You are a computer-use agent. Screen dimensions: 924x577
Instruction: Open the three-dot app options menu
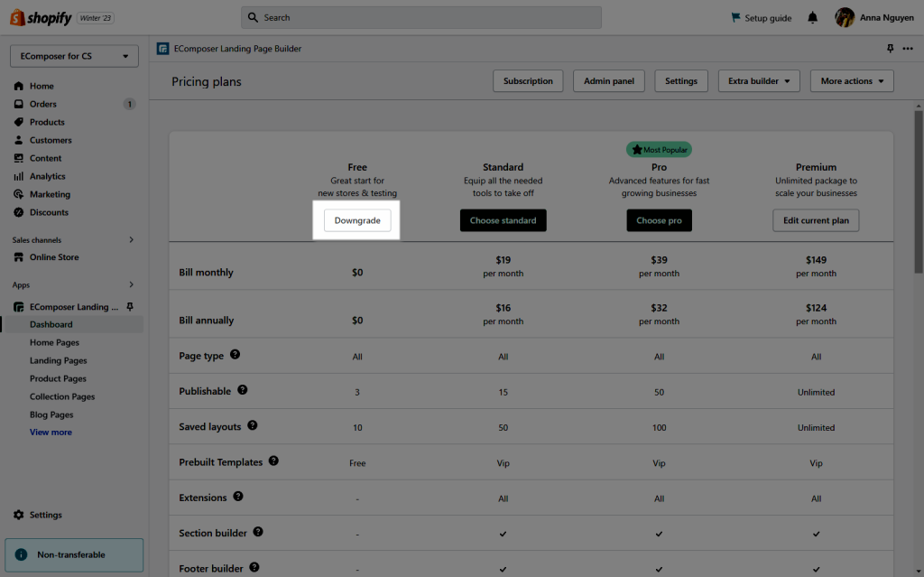point(908,49)
